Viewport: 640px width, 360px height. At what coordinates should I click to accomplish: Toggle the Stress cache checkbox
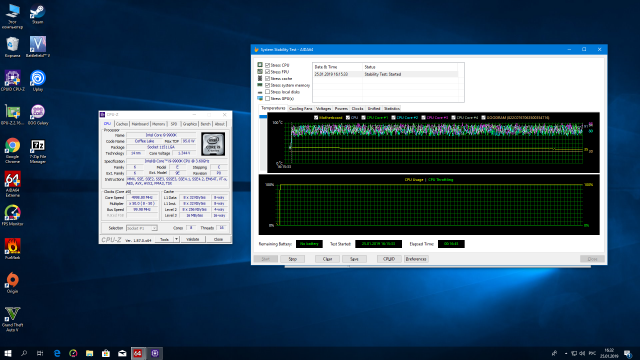[x=268, y=78]
